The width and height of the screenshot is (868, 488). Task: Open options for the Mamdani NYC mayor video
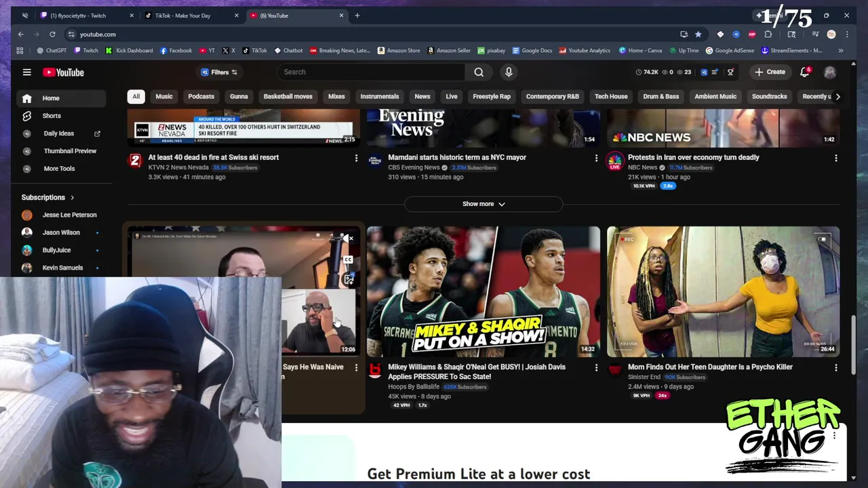(596, 158)
